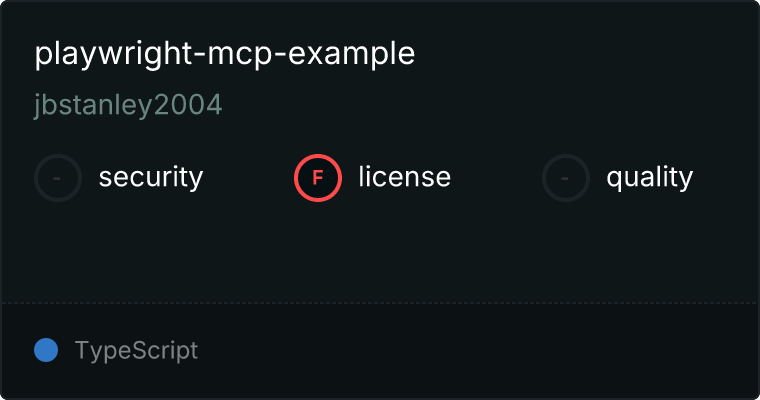Click the dashed divider above TypeScript

click(x=380, y=303)
